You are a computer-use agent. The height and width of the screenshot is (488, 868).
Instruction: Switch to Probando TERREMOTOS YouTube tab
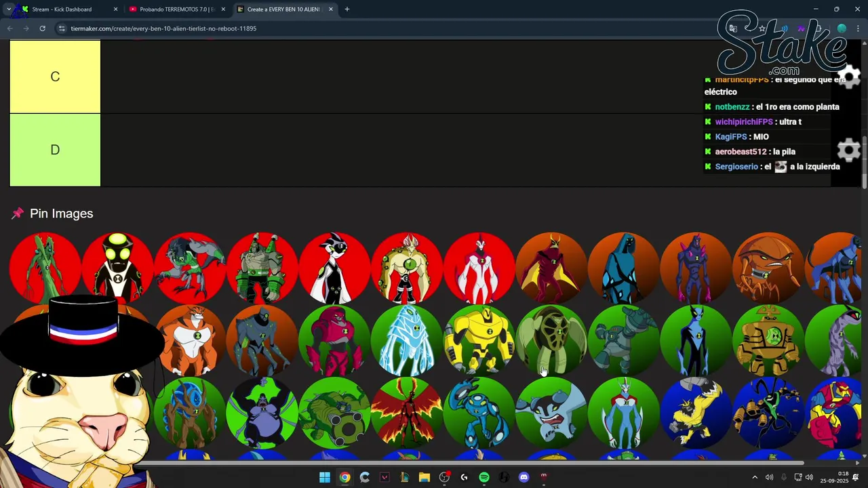(176, 9)
